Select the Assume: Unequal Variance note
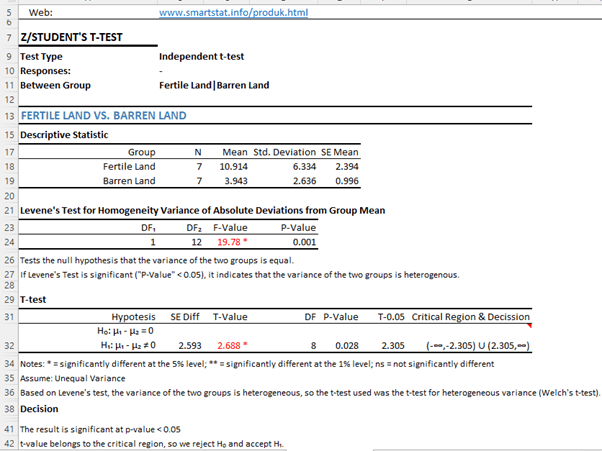602x451 pixels. point(73,379)
